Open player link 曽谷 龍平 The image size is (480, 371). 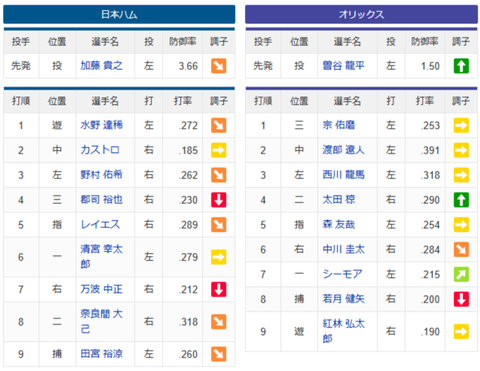tap(343, 66)
